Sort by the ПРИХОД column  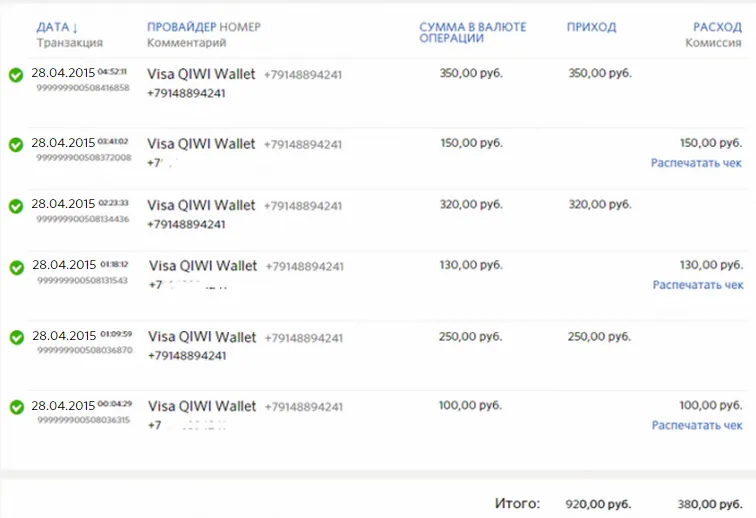click(x=592, y=27)
